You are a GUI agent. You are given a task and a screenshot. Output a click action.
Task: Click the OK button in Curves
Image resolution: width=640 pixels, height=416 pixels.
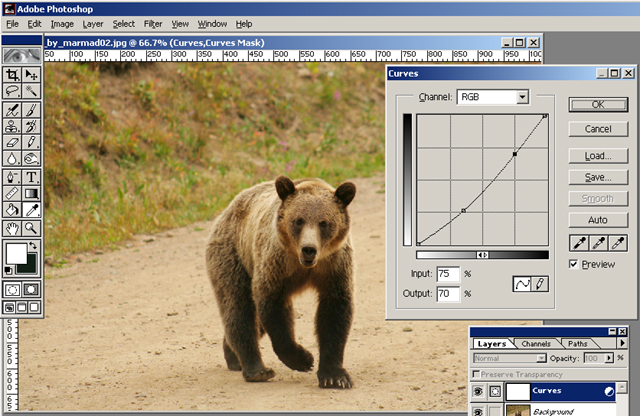[598, 104]
